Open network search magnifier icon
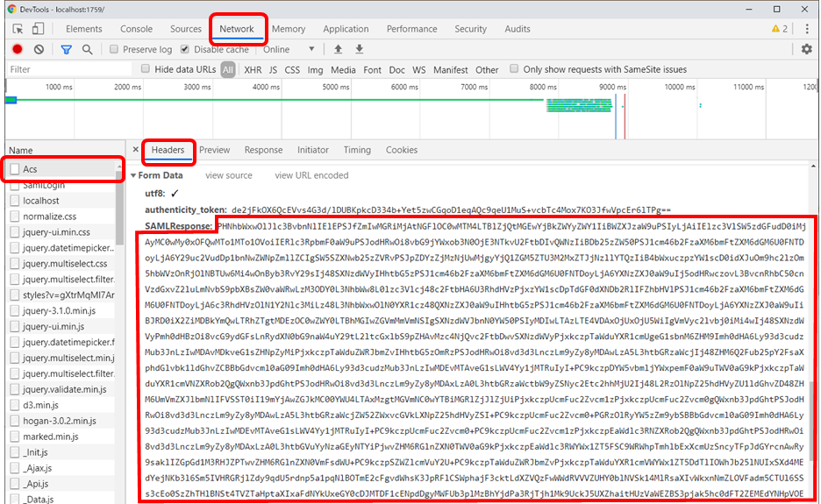821x504 pixels. coord(88,49)
